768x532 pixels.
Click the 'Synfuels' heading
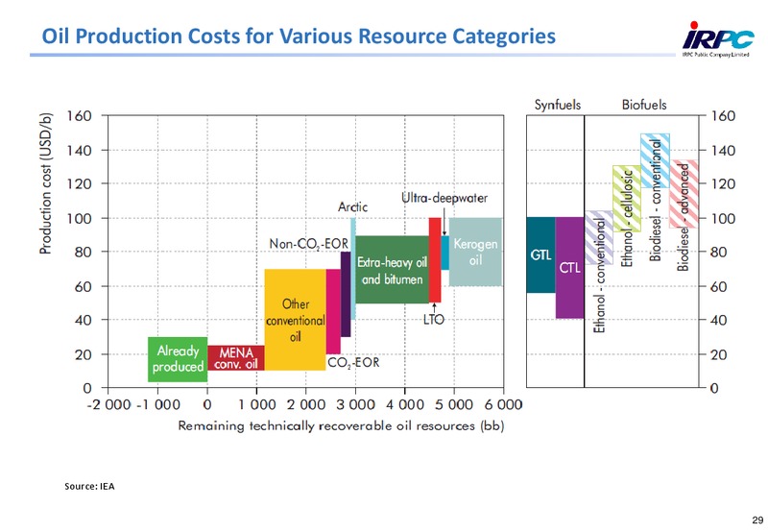pos(558,105)
